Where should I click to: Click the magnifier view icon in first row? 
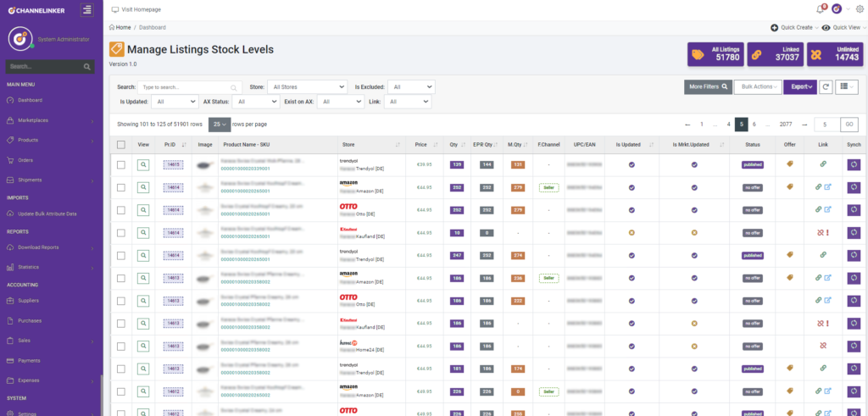pos(144,164)
